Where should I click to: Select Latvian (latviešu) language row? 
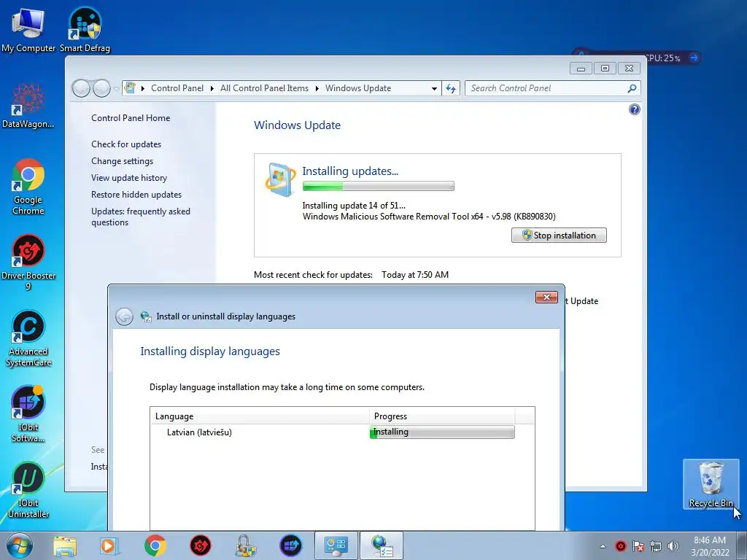click(x=342, y=432)
